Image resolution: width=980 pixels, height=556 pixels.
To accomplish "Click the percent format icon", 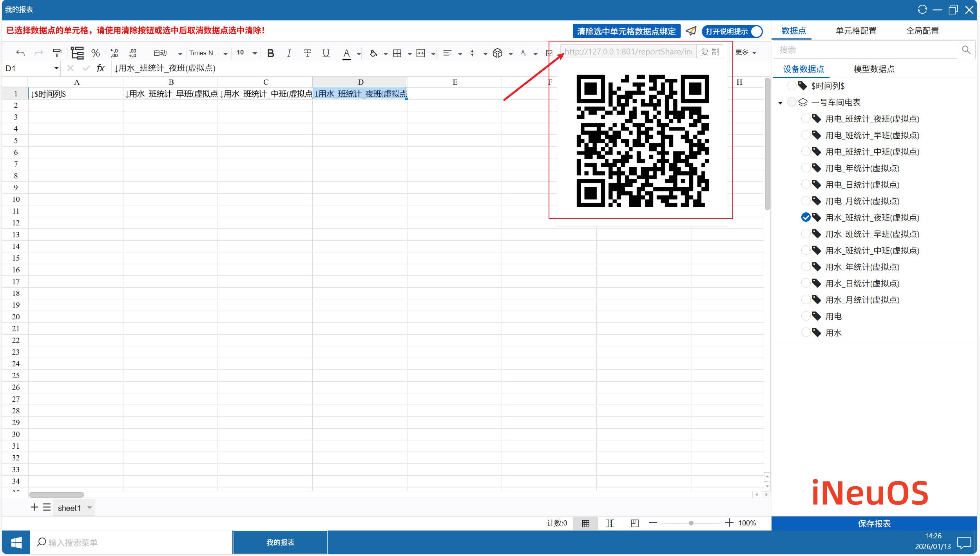I will pyautogui.click(x=95, y=53).
